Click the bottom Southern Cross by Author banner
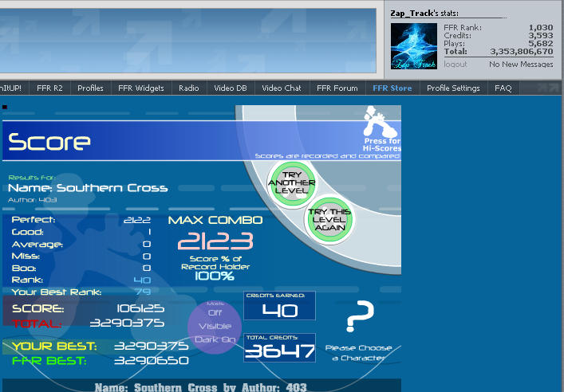The height and width of the screenshot is (392, 564). pos(201,387)
